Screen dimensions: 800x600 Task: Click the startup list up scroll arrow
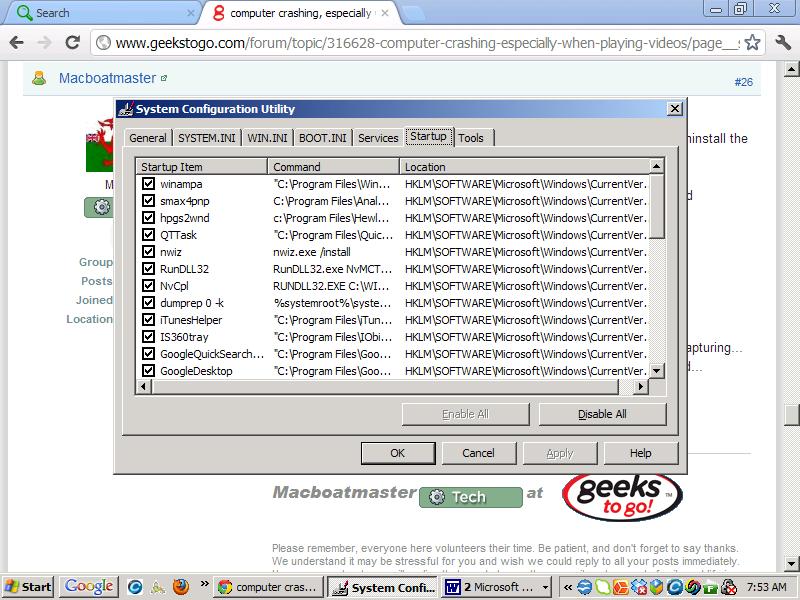pyautogui.click(x=657, y=166)
